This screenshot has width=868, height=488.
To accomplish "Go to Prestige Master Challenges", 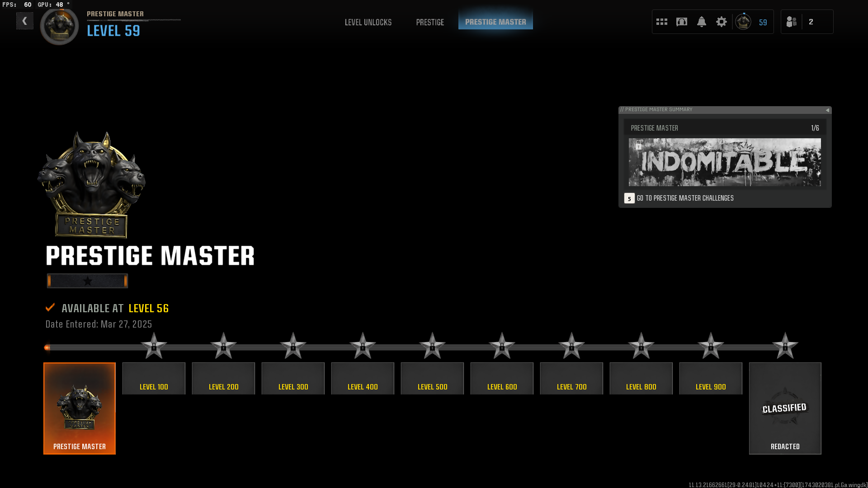I will [684, 198].
